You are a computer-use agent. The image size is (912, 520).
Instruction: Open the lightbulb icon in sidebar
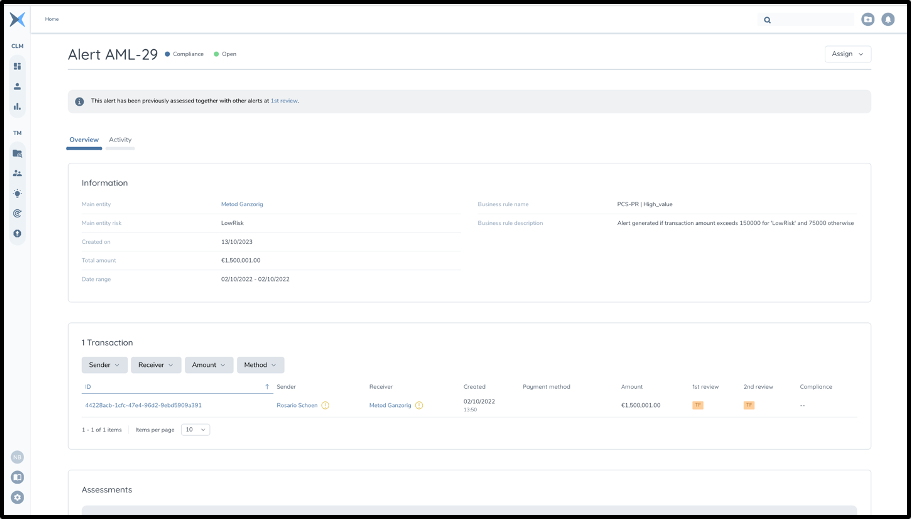17,193
